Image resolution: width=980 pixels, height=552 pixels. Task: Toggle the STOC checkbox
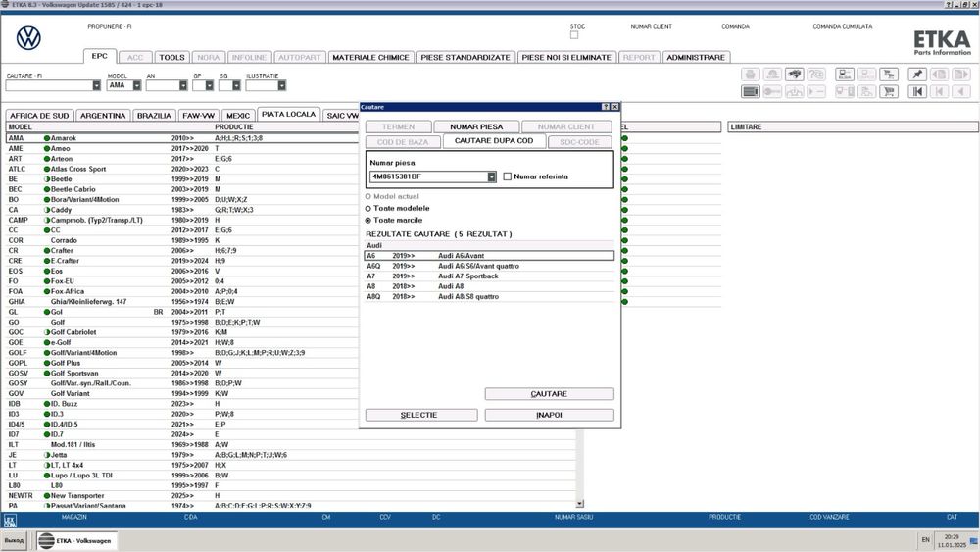[574, 35]
